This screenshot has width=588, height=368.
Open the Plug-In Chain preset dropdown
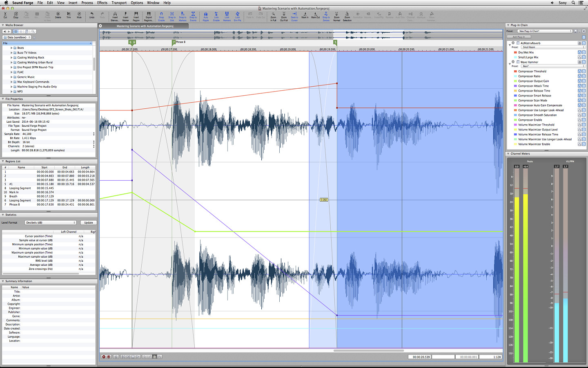[x=545, y=31]
